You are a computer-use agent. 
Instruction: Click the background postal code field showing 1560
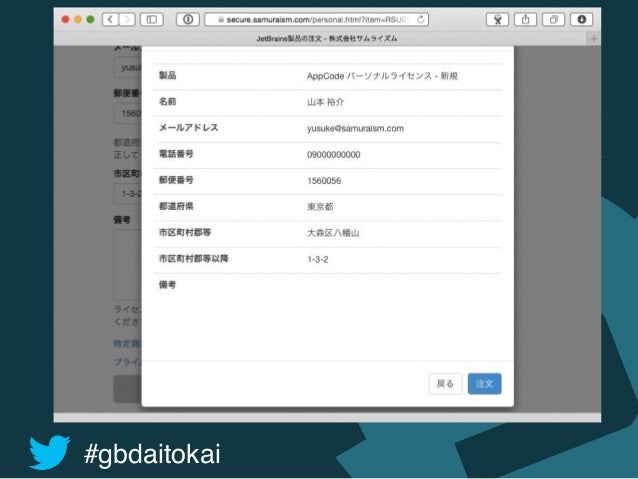coord(127,114)
